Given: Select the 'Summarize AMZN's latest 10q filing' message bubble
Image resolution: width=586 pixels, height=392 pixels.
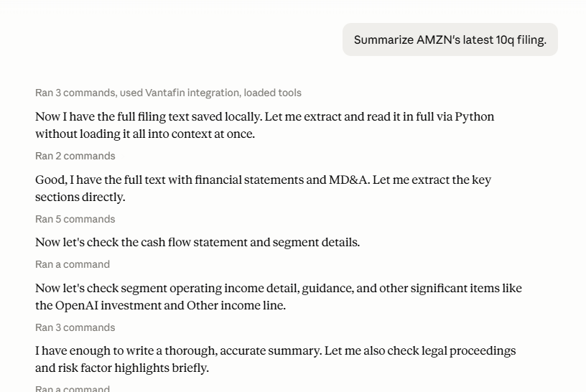Looking at the screenshot, I should (x=450, y=39).
